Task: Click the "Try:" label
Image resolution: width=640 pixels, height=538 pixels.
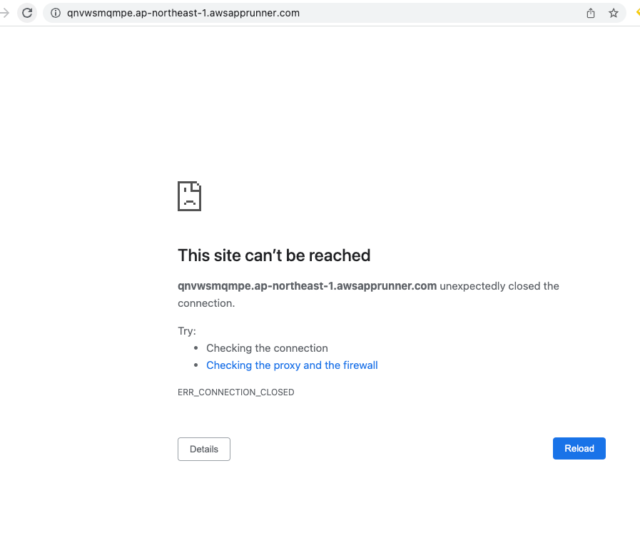Action: click(187, 331)
